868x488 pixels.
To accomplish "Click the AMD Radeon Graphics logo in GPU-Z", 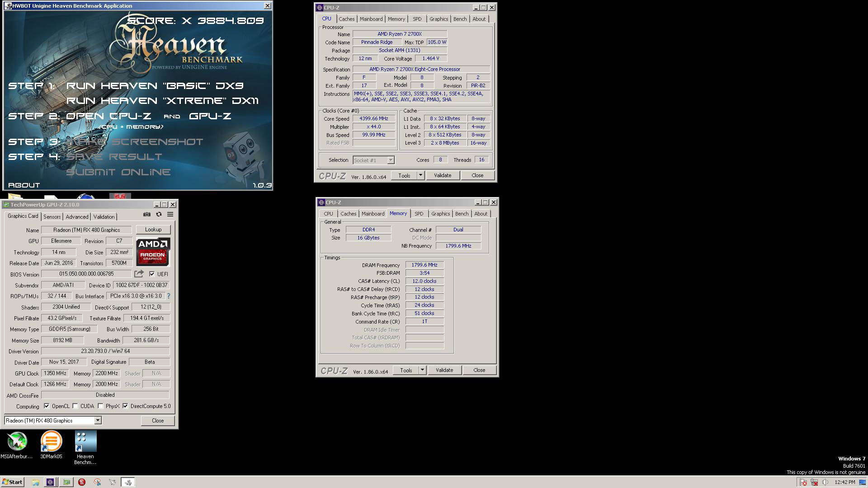I will pyautogui.click(x=153, y=252).
